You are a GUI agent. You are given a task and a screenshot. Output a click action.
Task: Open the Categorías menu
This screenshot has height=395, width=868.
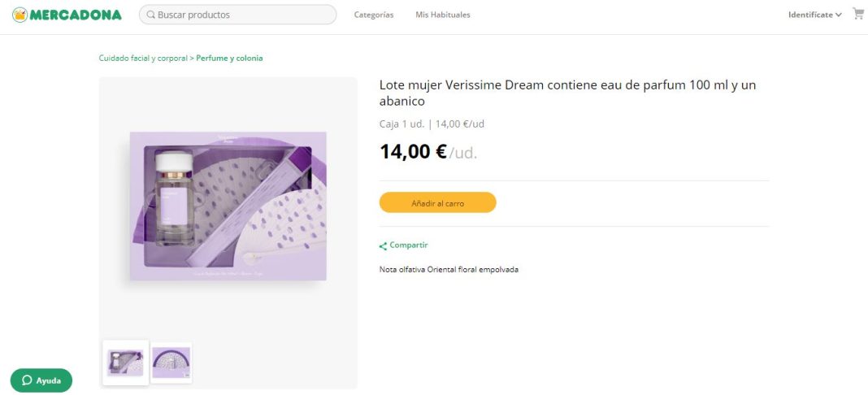click(374, 15)
